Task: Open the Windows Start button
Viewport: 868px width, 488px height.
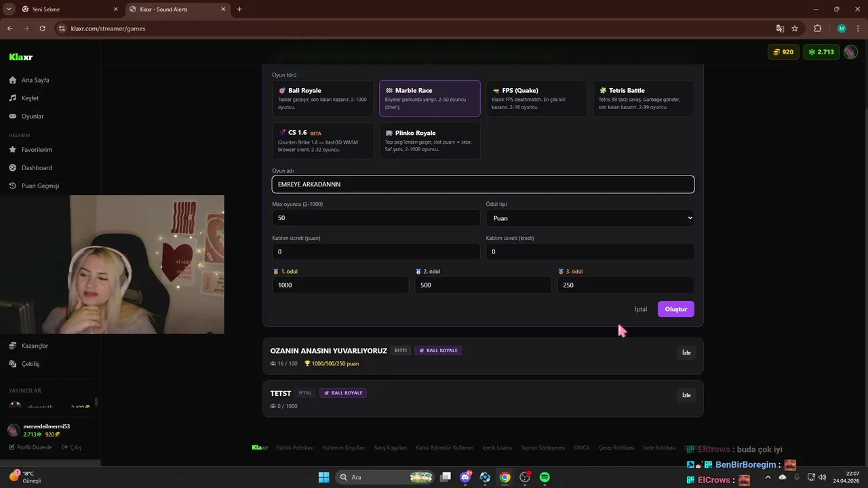Action: point(323,477)
